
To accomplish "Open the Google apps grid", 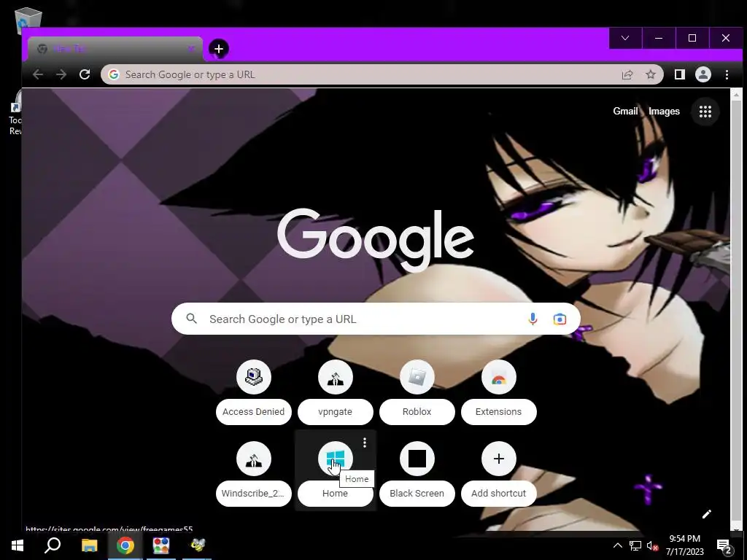I will pos(705,112).
